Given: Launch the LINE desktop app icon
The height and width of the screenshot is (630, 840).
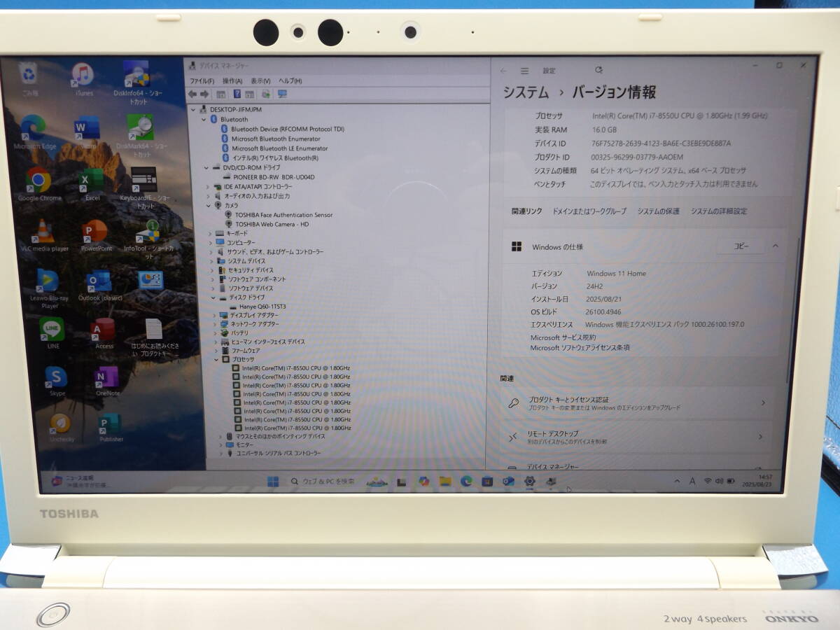Looking at the screenshot, I should 52,333.
